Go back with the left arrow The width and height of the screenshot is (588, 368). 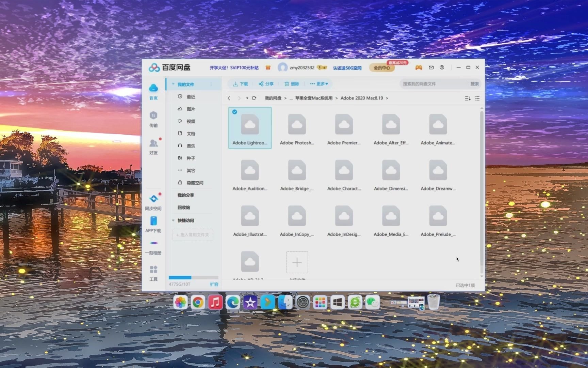[x=229, y=98]
